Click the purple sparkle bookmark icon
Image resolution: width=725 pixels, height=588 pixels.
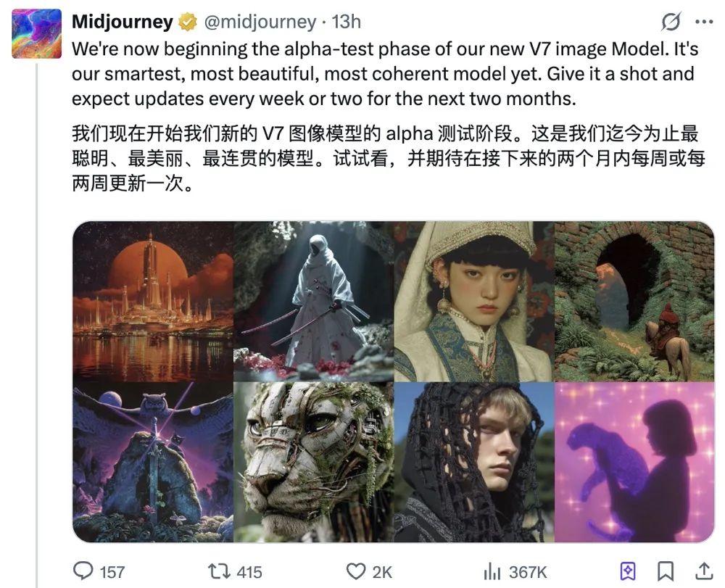coord(627,571)
